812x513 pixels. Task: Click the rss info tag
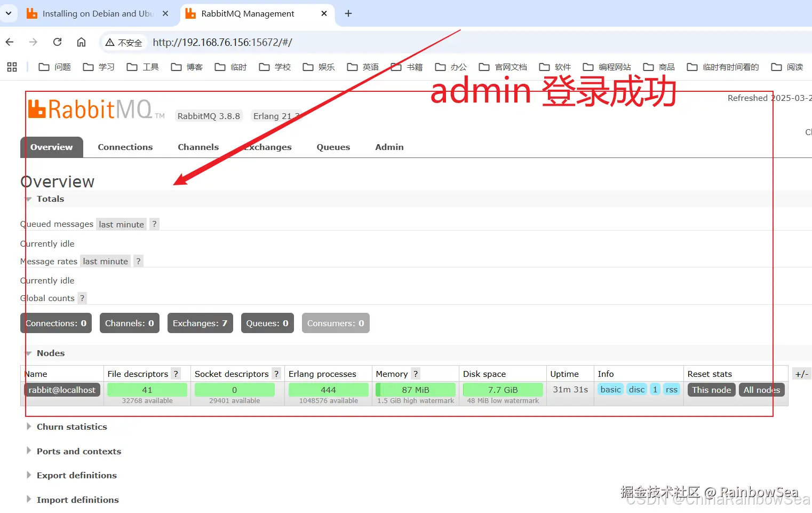[672, 390]
